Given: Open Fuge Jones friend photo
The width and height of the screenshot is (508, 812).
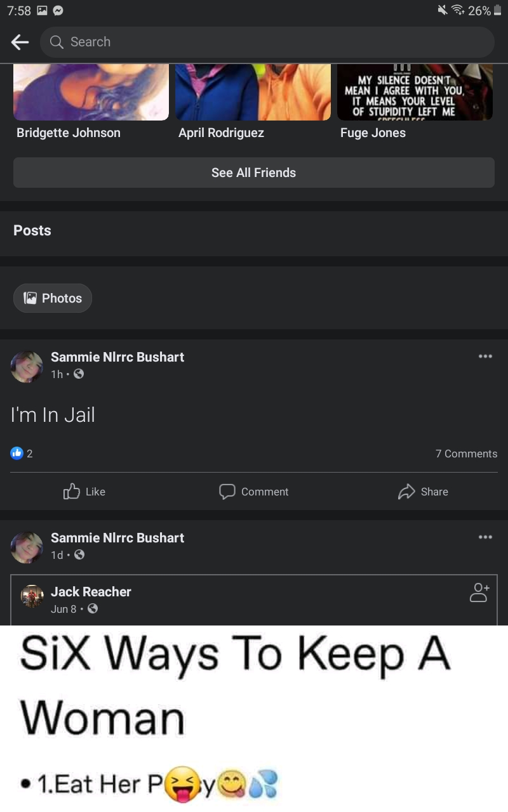Looking at the screenshot, I should [x=415, y=92].
